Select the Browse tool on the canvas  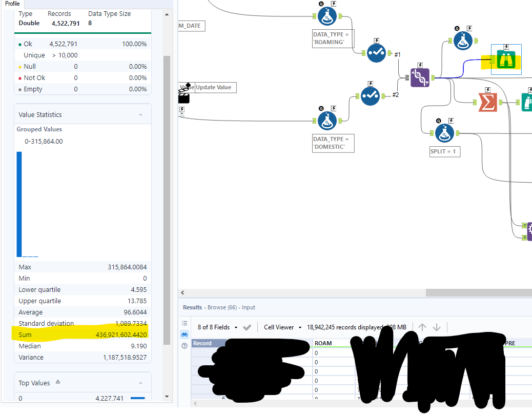[x=506, y=59]
